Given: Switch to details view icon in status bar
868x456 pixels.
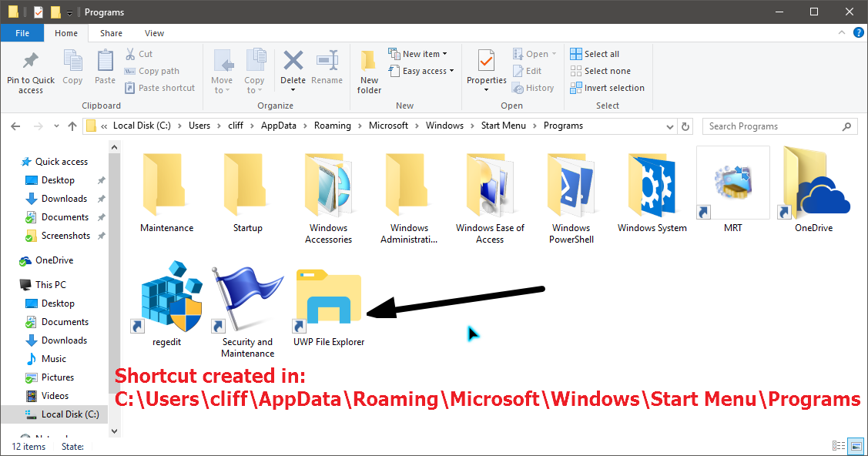Looking at the screenshot, I should pos(839,446).
